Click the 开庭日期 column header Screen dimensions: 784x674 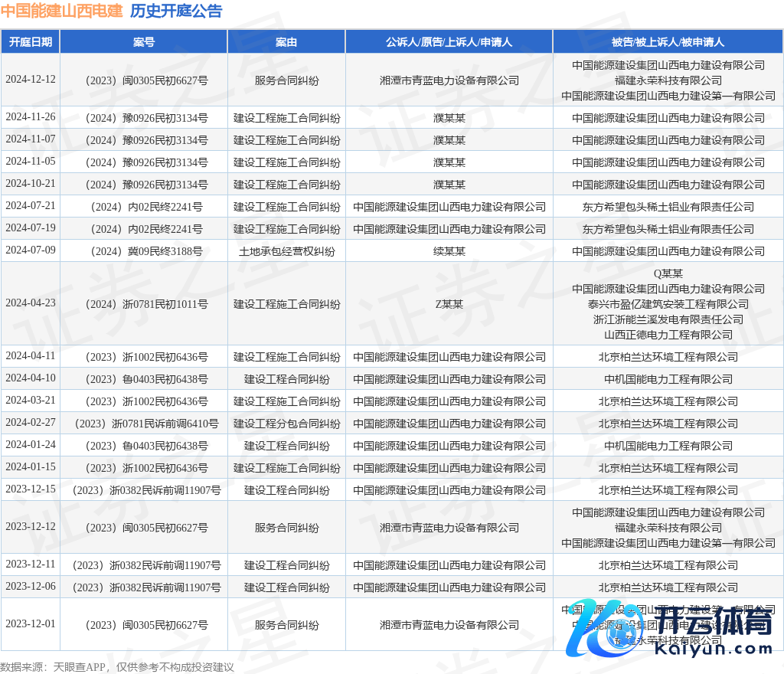31,42
